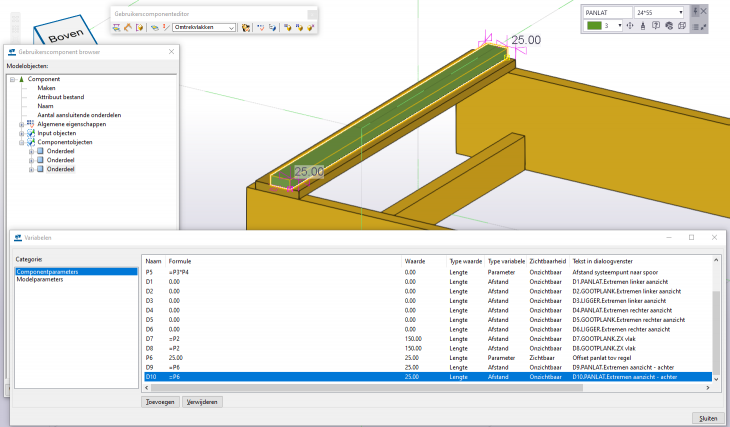The height and width of the screenshot is (427, 730).
Task: Select Componentparameters category
Action: [x=47, y=271]
